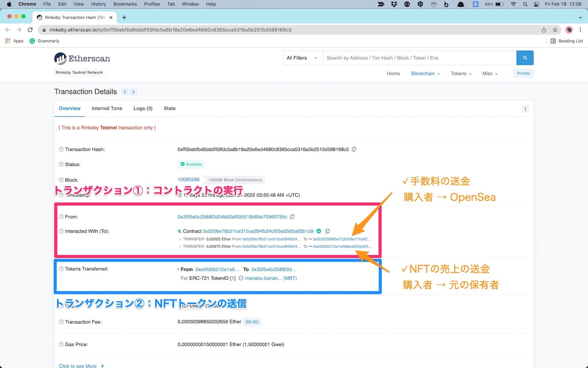Viewport: 588px width, 368px height.
Task: Open Control Center in menu bar
Action: point(537,4)
